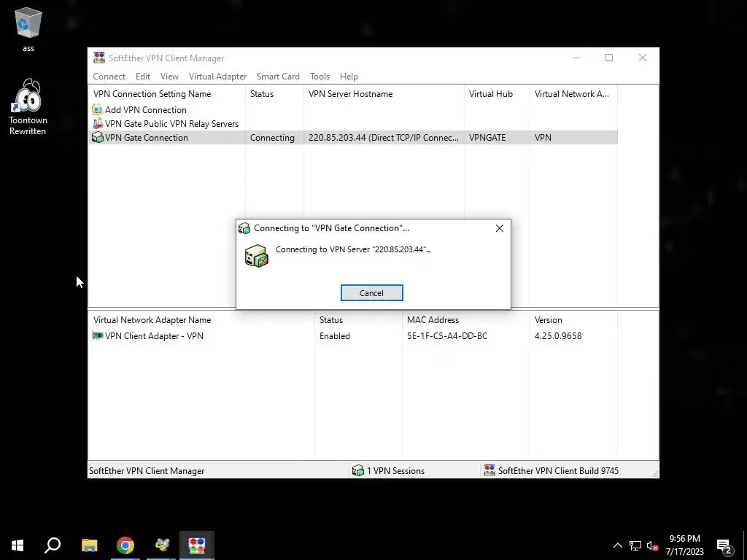Click the VPN Gate Connection entry icon
Viewport: 747px width, 560px height.
point(97,137)
